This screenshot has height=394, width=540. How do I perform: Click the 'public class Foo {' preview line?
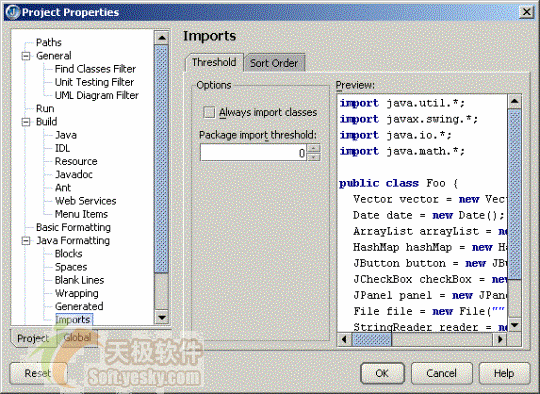click(x=398, y=184)
